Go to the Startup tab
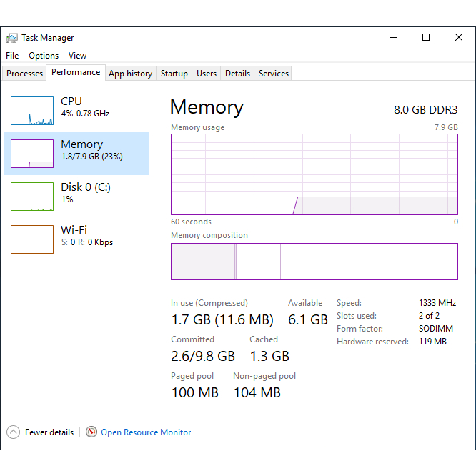 point(174,74)
